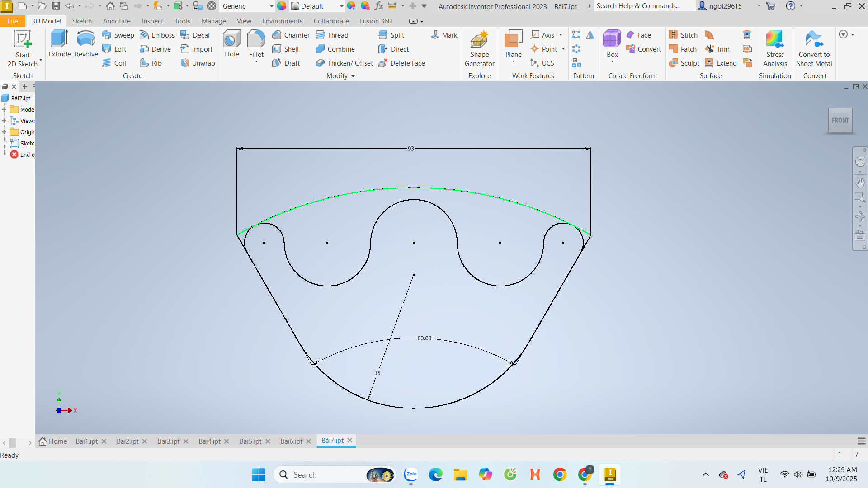Click the appearance color wheel swatch

pyautogui.click(x=282, y=6)
